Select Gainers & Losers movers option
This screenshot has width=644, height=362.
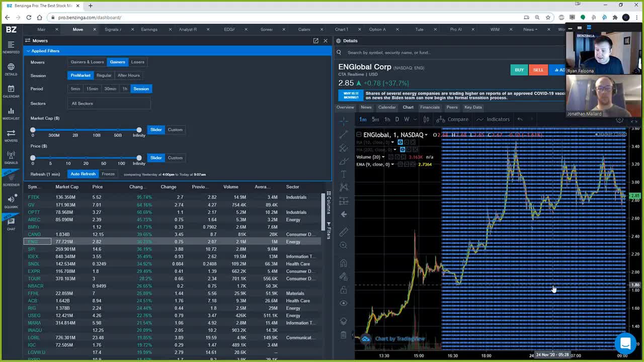click(x=87, y=62)
